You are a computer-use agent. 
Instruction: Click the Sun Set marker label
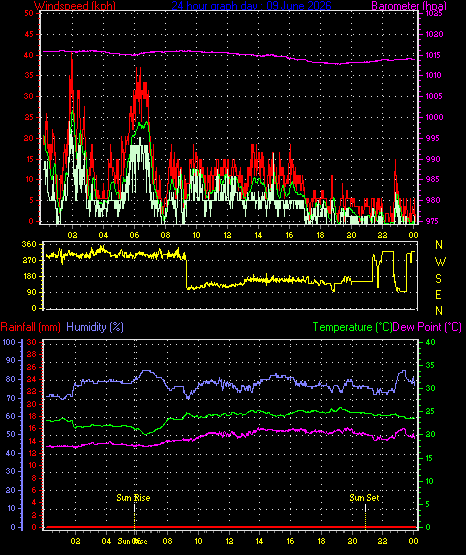point(364,498)
